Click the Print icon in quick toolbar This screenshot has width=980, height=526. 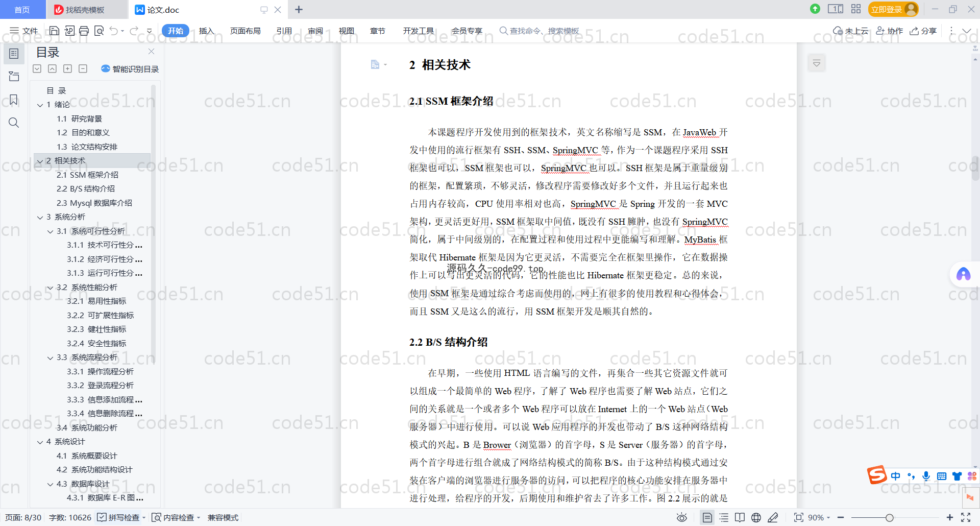pyautogui.click(x=84, y=31)
